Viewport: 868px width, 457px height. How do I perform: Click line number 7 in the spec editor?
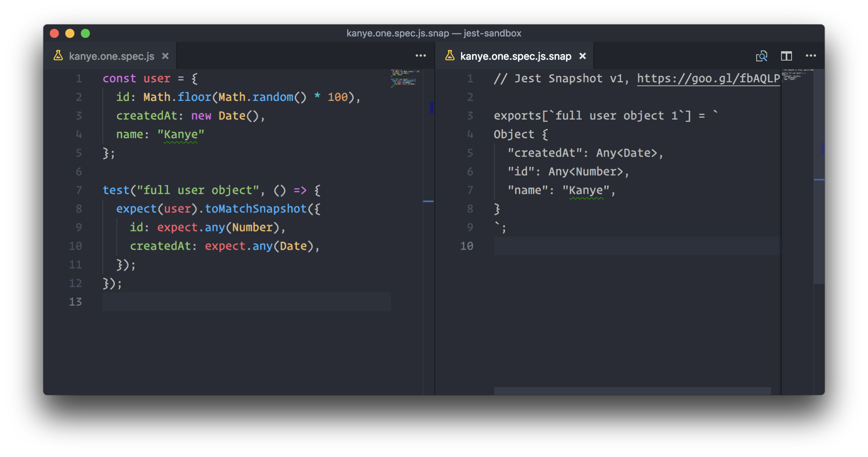point(79,190)
